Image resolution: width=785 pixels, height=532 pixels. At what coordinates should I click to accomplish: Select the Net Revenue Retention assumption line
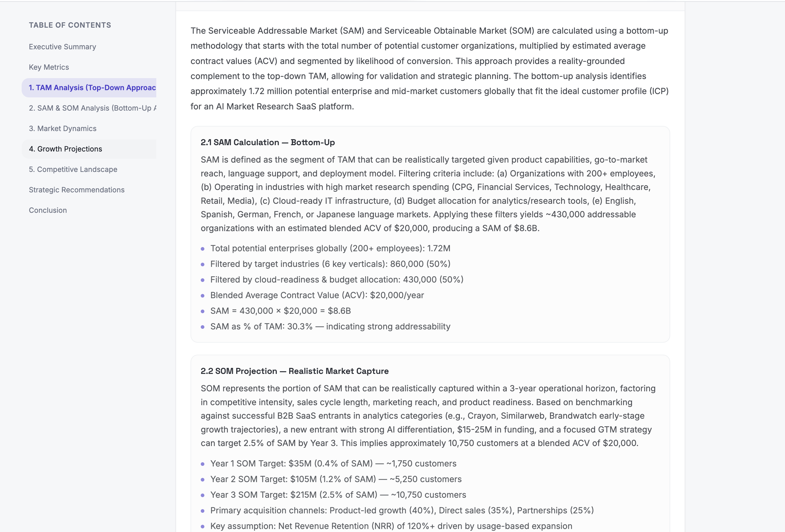click(391, 526)
